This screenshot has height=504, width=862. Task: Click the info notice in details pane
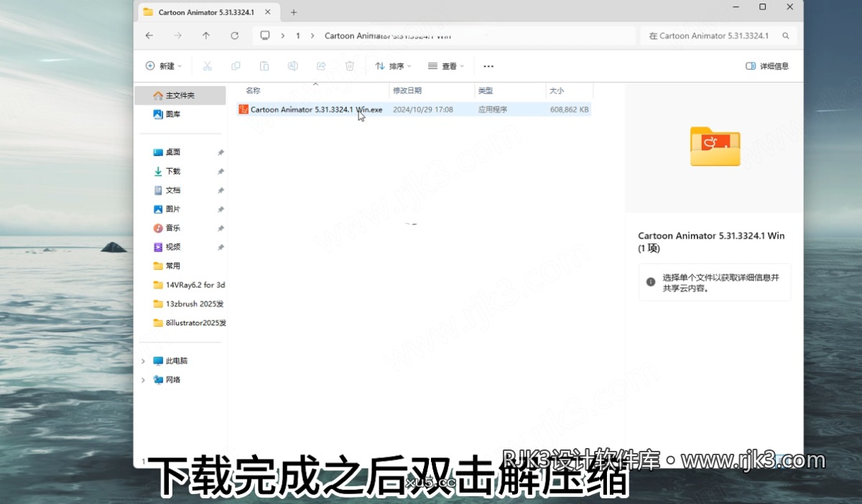715,282
